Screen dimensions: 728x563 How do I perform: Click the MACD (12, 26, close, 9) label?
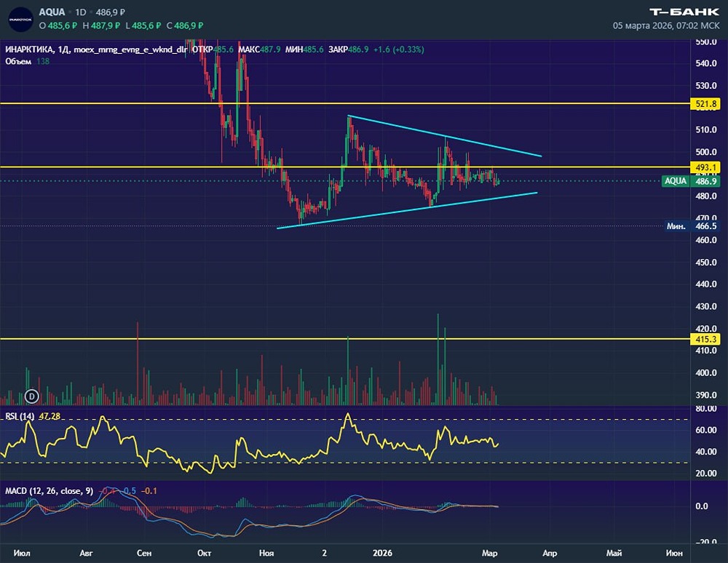(49, 491)
